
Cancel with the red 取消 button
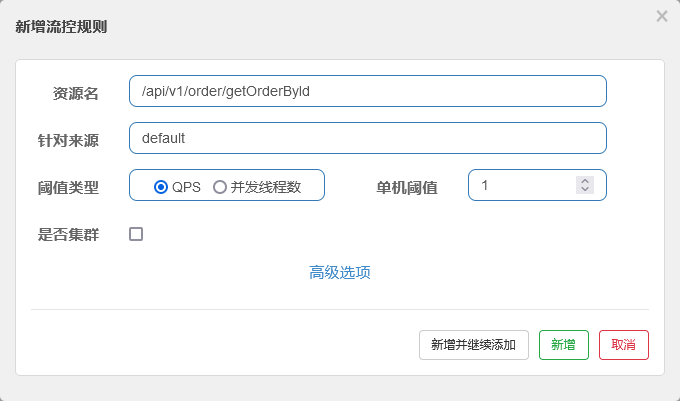click(623, 344)
